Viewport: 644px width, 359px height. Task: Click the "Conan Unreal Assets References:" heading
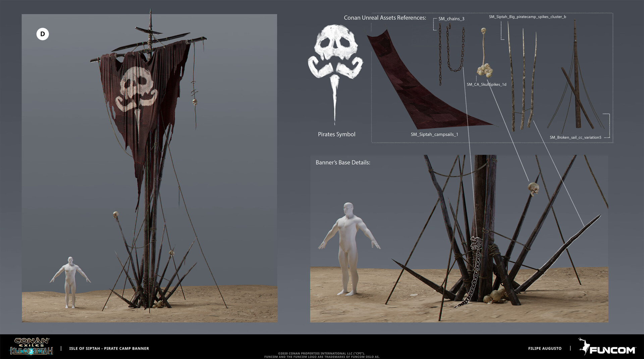[385, 18]
